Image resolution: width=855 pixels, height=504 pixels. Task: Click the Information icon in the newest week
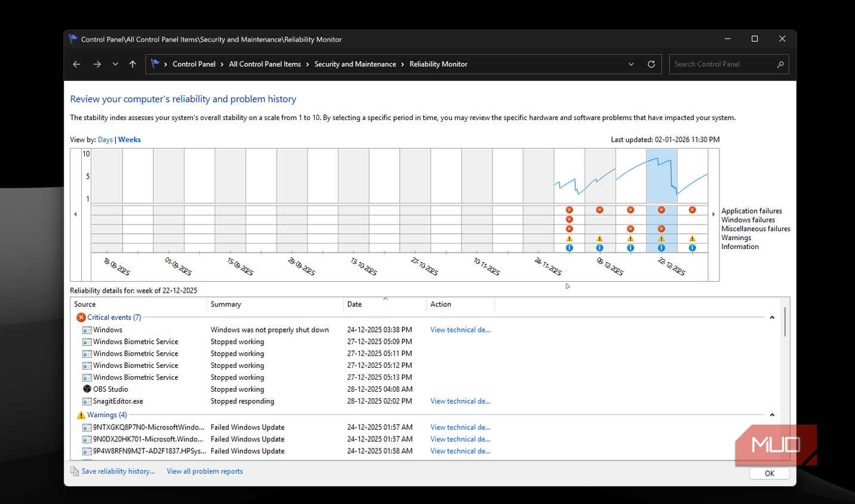(x=692, y=248)
